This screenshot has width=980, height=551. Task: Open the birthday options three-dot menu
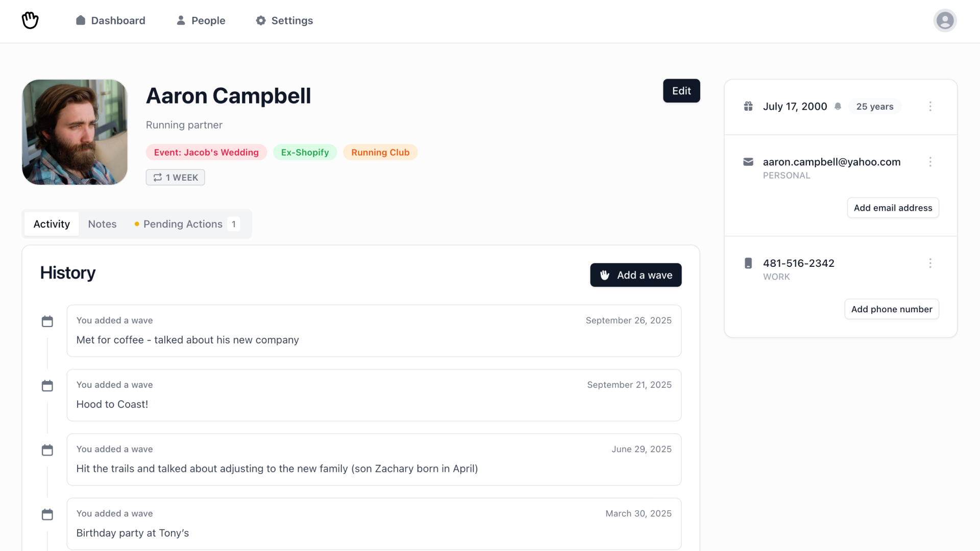[930, 106]
